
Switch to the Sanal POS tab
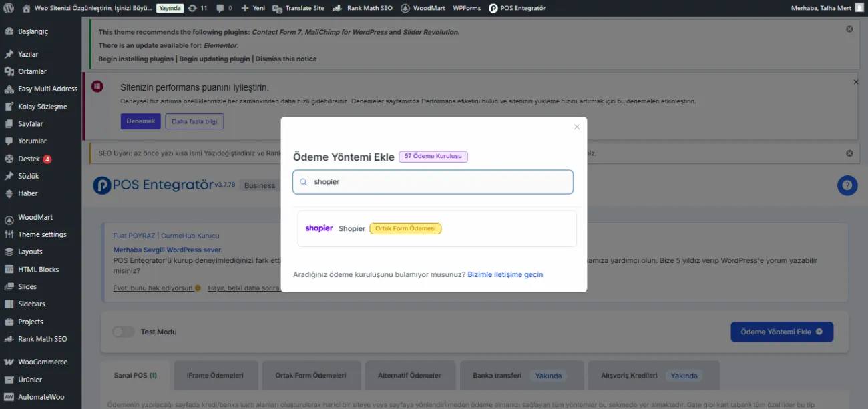136,376
